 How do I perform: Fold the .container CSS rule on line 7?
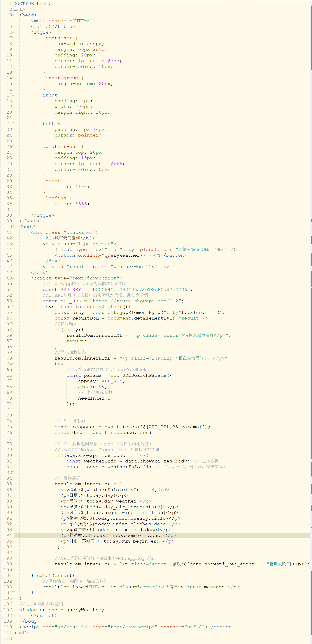tap(13, 38)
